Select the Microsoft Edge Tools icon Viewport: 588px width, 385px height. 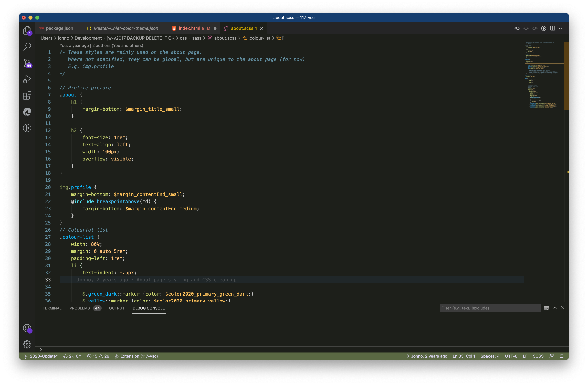(27, 112)
